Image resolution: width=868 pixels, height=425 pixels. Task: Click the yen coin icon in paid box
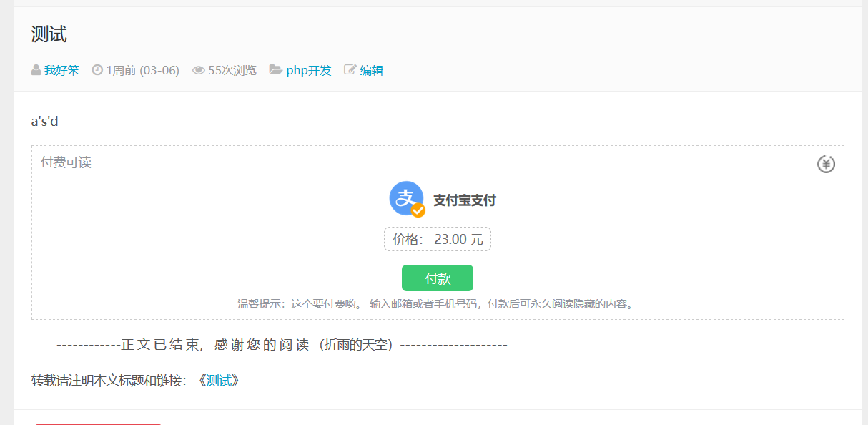click(826, 165)
